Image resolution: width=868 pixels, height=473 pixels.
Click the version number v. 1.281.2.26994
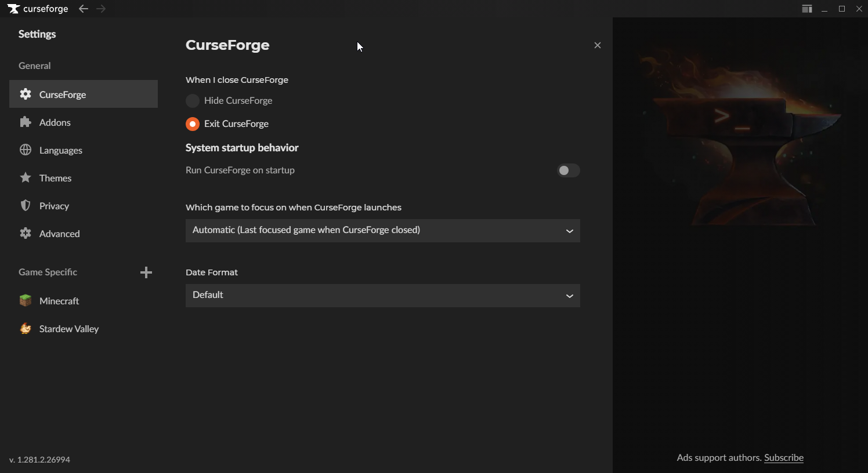(x=40, y=460)
